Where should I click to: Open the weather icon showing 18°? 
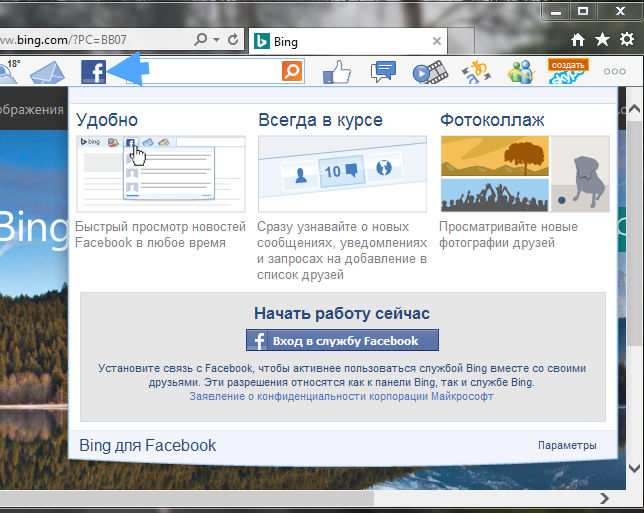tap(9, 71)
